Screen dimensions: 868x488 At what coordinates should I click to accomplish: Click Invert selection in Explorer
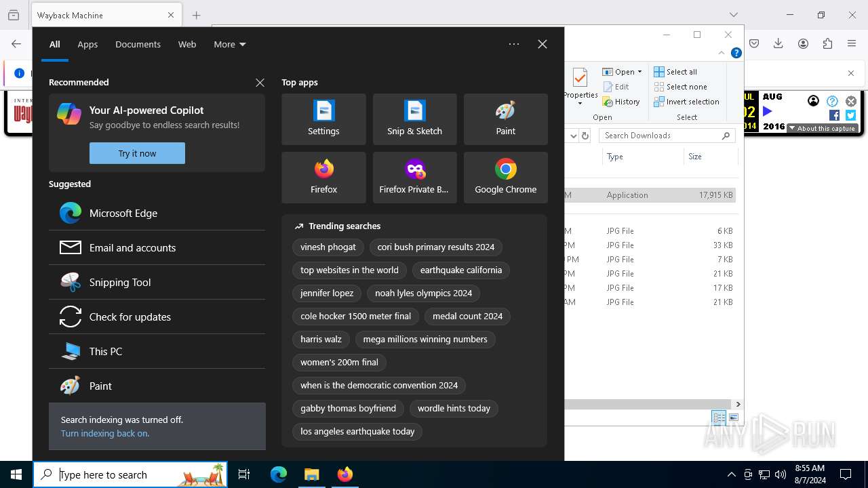[686, 102]
